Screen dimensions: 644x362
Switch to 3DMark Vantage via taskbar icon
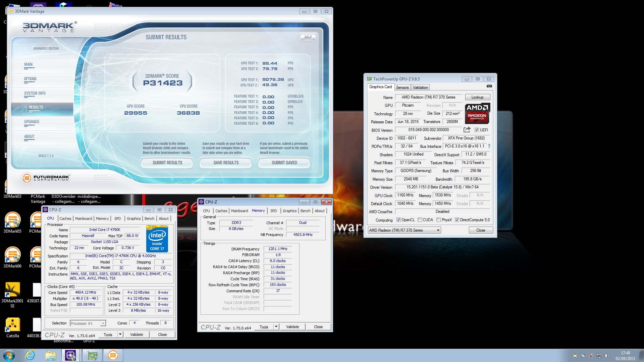113,355
